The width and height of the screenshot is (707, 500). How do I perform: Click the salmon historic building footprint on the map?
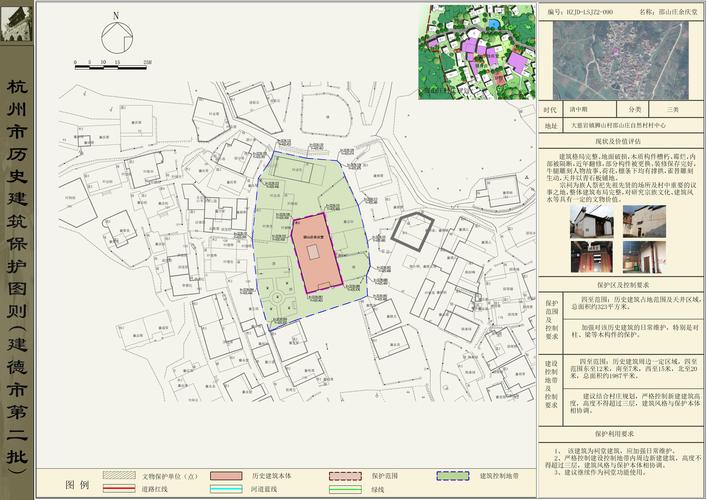[317, 253]
